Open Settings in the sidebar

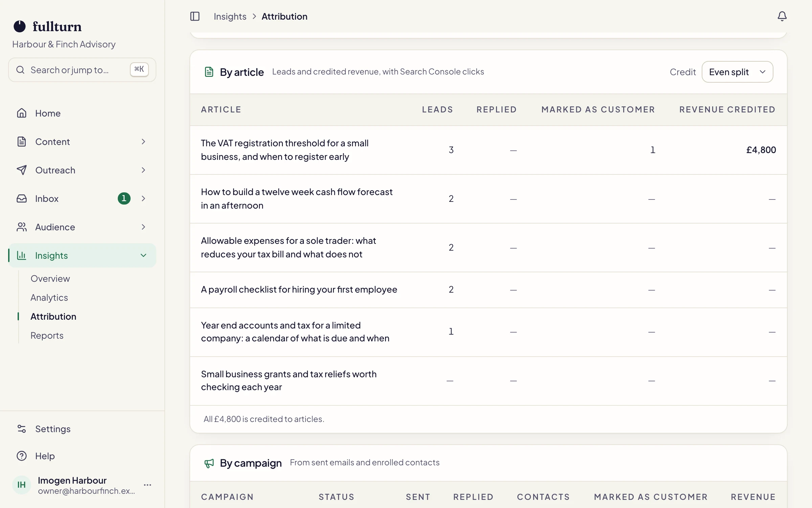[82, 429]
